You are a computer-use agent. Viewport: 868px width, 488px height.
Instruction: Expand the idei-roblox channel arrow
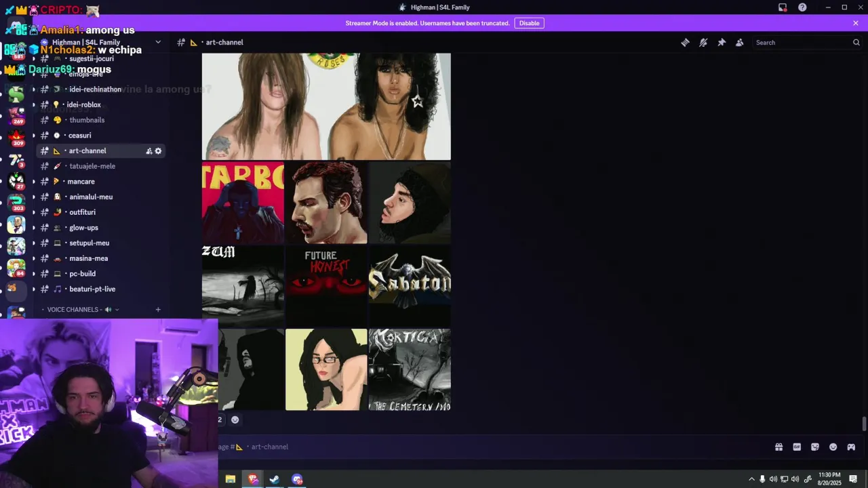(x=33, y=105)
